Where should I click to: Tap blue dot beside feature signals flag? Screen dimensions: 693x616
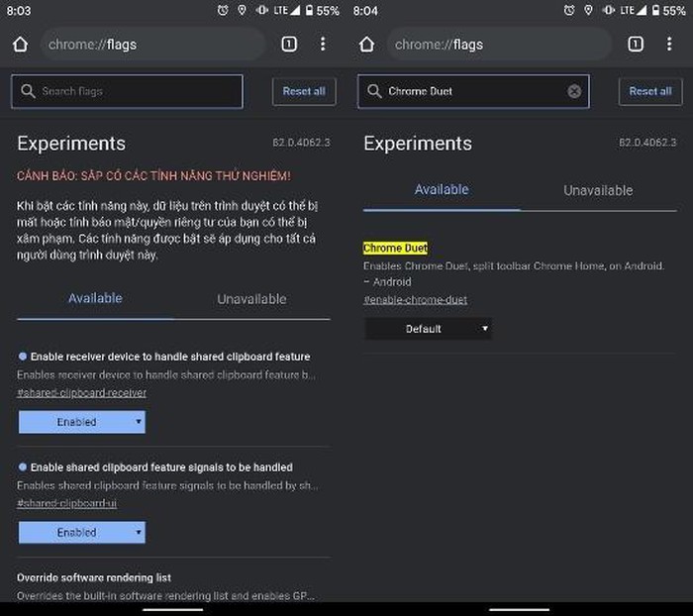[23, 466]
